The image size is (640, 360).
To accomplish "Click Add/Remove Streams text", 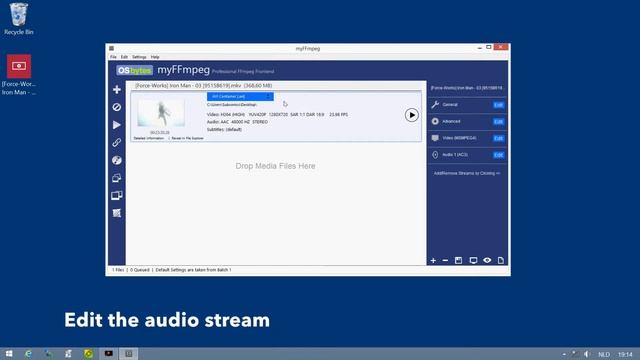I will pyautogui.click(x=467, y=173).
